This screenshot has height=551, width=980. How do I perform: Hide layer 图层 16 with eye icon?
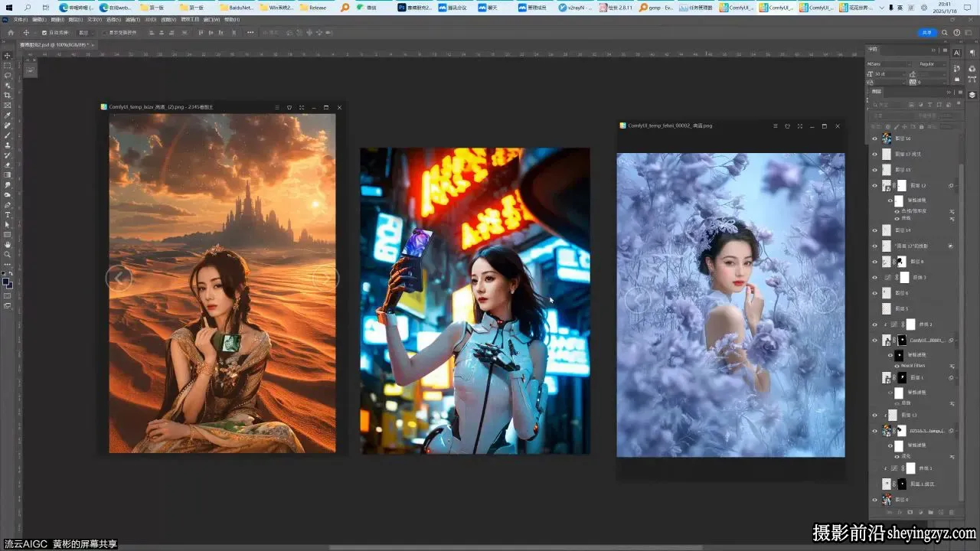point(874,139)
